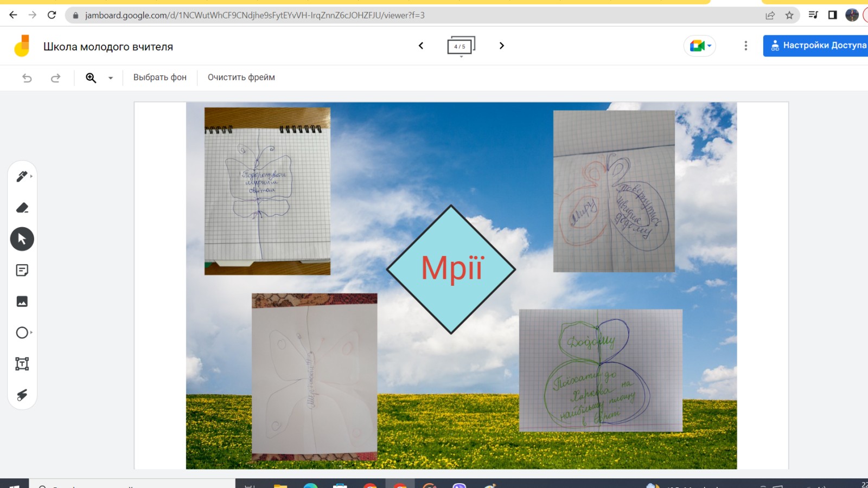Redo the last action
This screenshot has width=868, height=488.
(55, 78)
